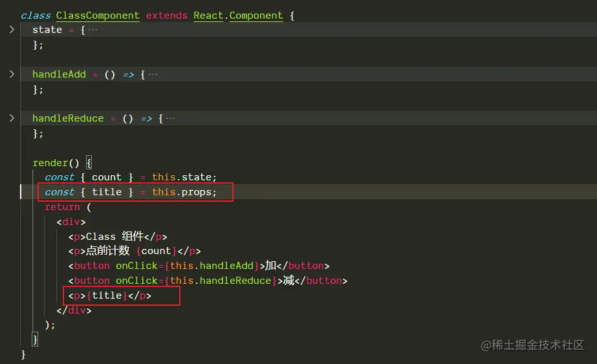Click the folded ellipsis after state = {
Viewport: 597px width, 364px height.
click(92, 30)
